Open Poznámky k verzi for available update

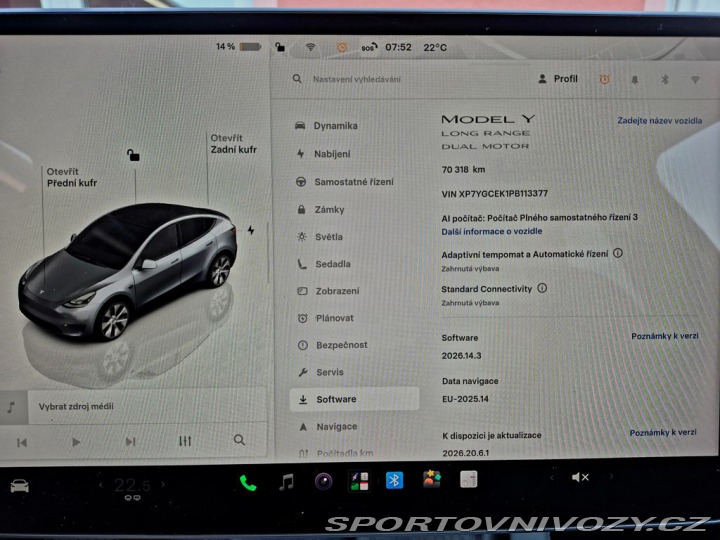coord(663,433)
